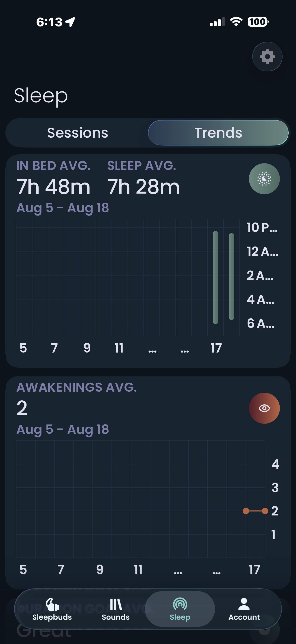This screenshot has width=296, height=644.
Task: Select the rightmost green sleep bar
Action: (x=231, y=276)
